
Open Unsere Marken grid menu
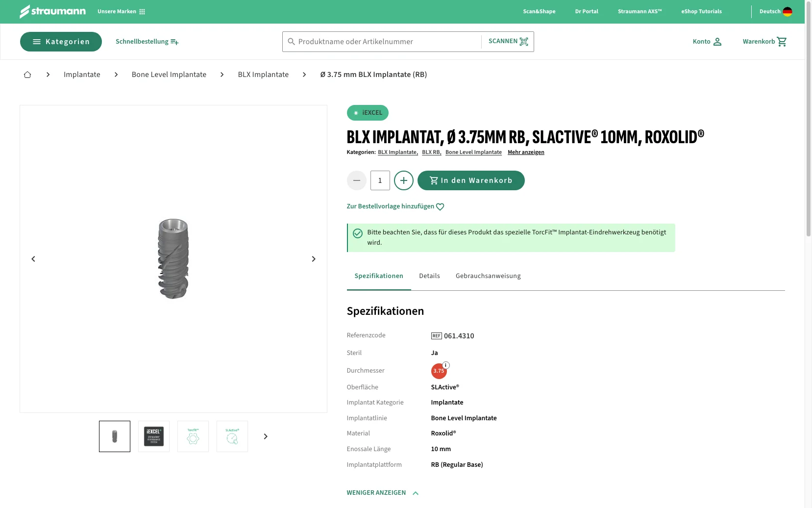click(x=121, y=11)
